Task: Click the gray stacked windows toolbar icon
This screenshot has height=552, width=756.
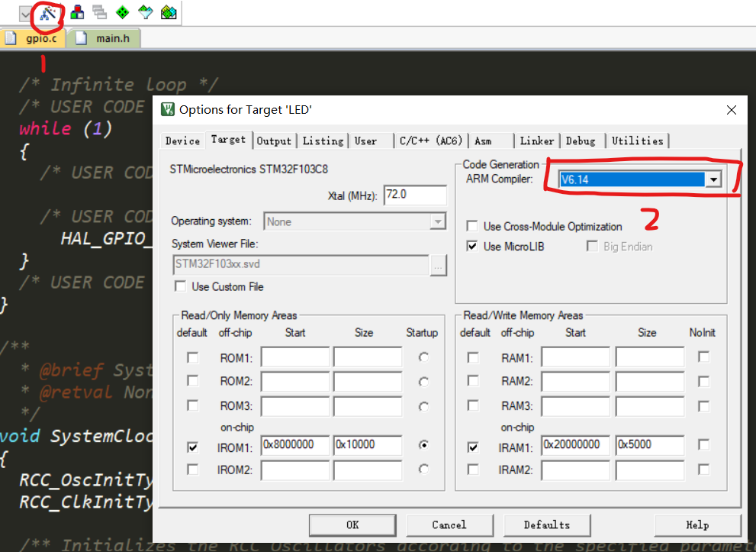Action: 100,12
